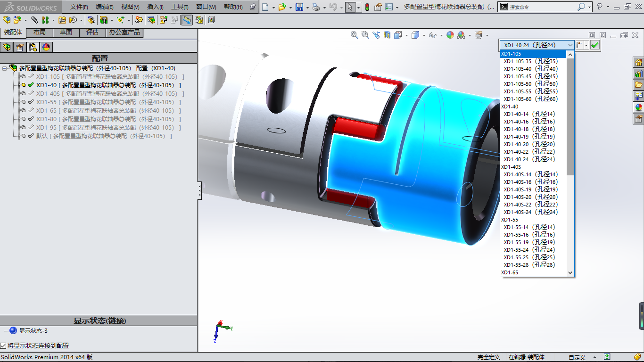Viewport: 644px width, 362px height.
Task: Click the Show Hidden Components icon
Action: point(91,20)
